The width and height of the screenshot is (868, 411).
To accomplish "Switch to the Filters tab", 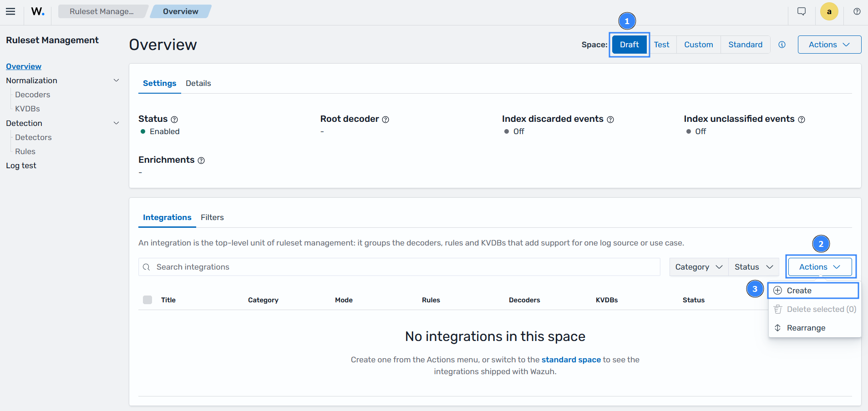I will 212,217.
